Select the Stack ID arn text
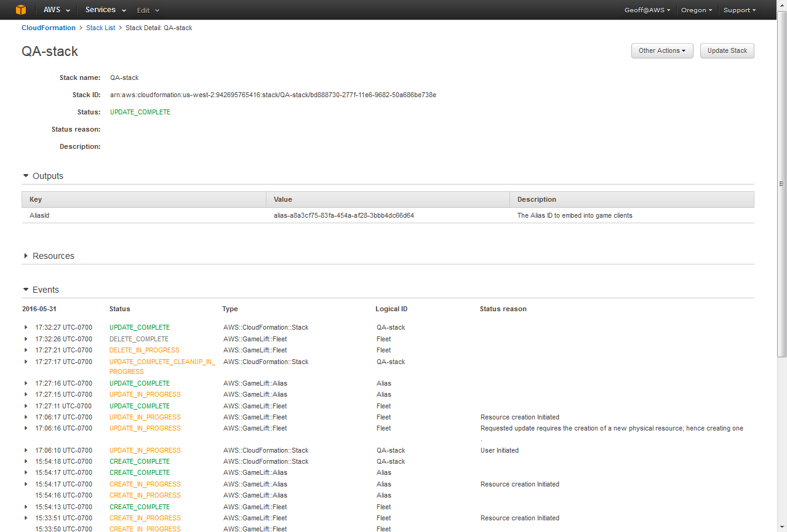Screen dimensions: 787x532 point(273,95)
